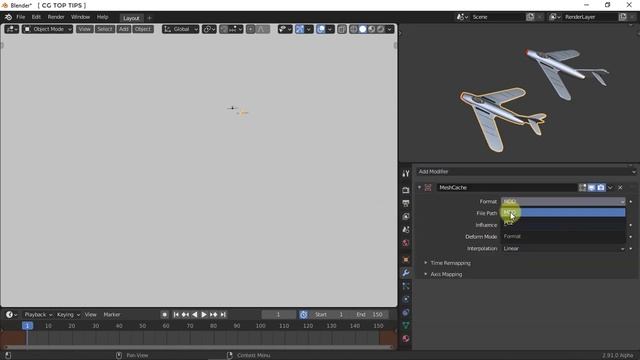This screenshot has width=640, height=360.
Task: Open World properties tab
Action: pos(406,243)
